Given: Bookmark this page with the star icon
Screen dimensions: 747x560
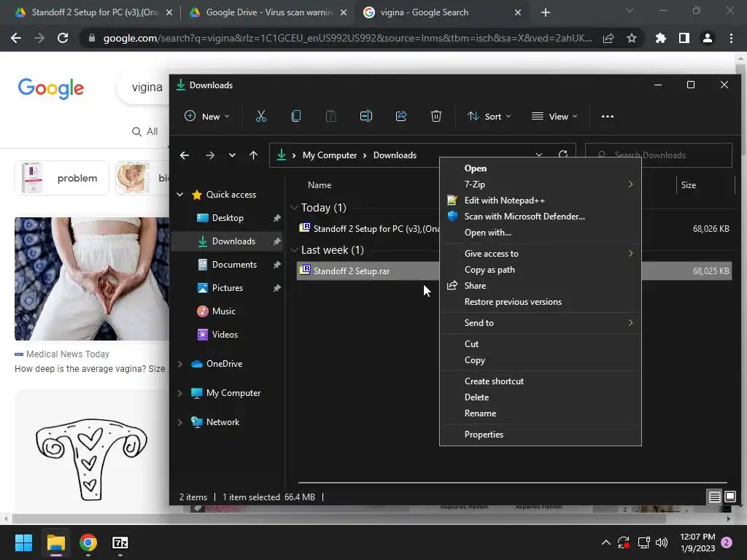Looking at the screenshot, I should point(632,38).
